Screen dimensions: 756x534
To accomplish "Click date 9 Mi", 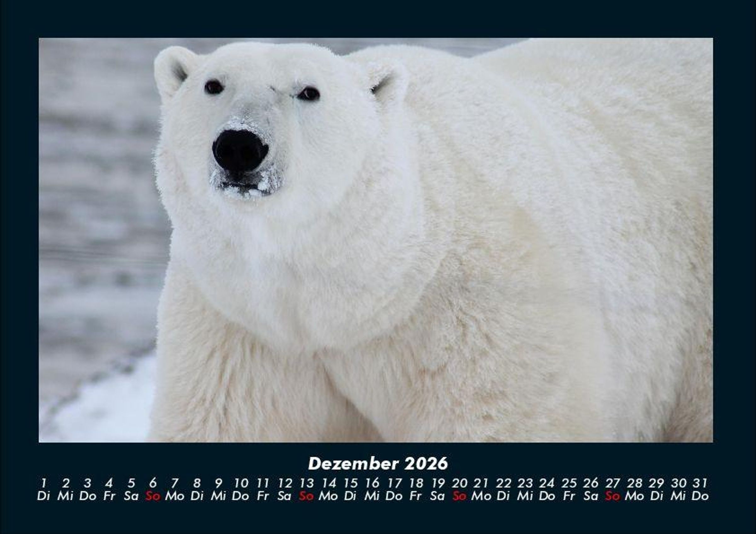I will [x=219, y=490].
